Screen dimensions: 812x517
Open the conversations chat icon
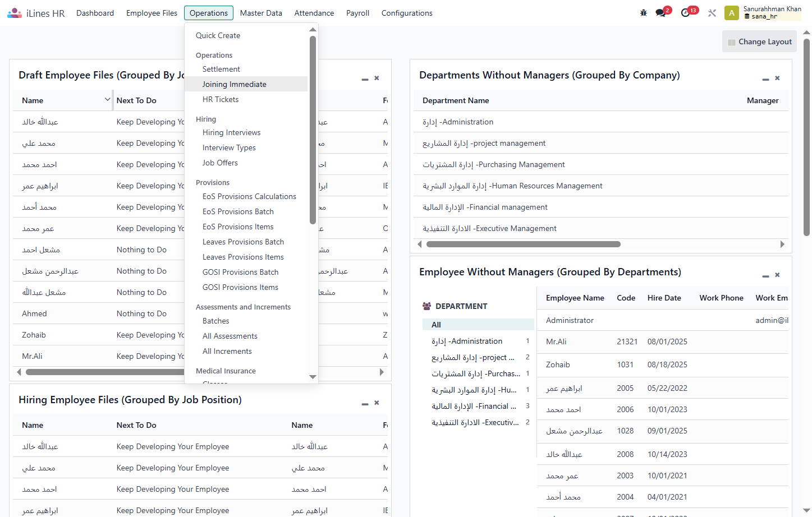[660, 13]
